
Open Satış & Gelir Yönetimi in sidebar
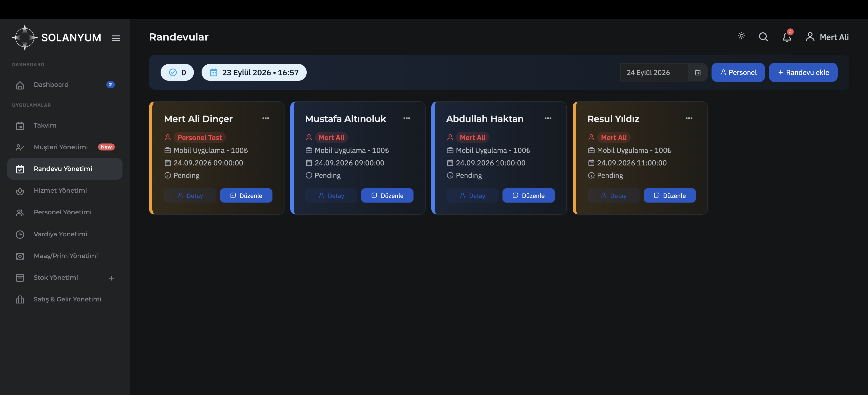click(x=65, y=299)
